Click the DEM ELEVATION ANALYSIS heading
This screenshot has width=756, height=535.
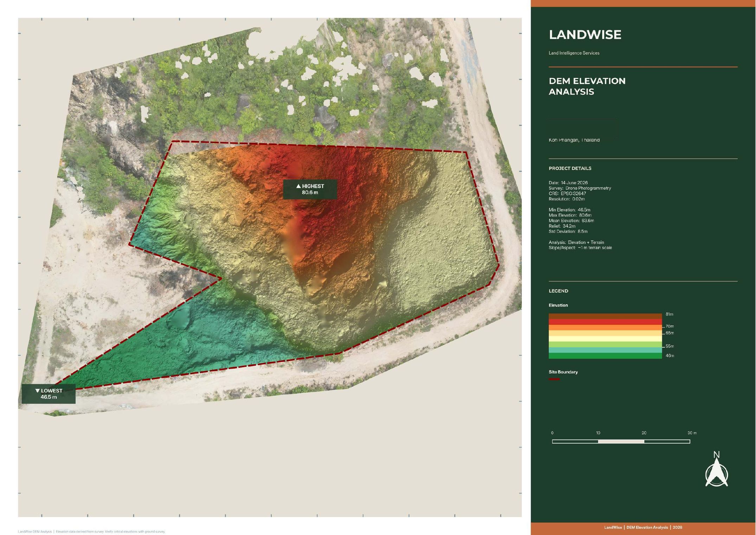587,86
